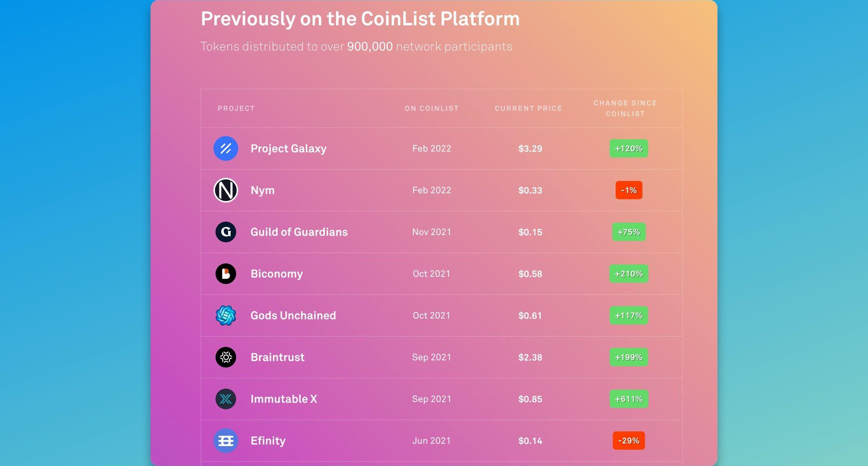868x466 pixels.
Task: Click the Project Galaxy logo icon
Action: tap(226, 148)
